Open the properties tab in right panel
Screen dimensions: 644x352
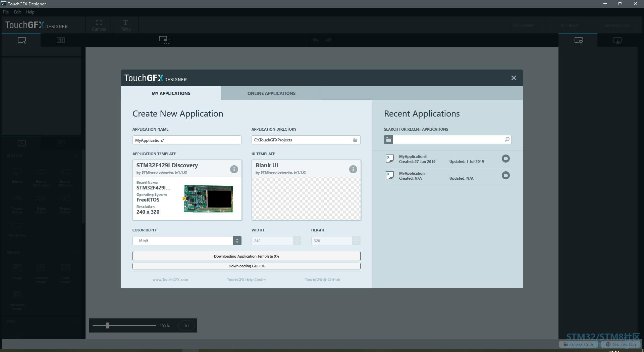point(578,40)
